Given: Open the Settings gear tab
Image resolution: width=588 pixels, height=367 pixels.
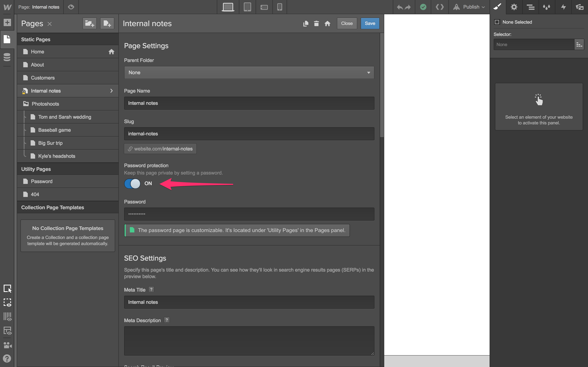Looking at the screenshot, I should point(514,7).
